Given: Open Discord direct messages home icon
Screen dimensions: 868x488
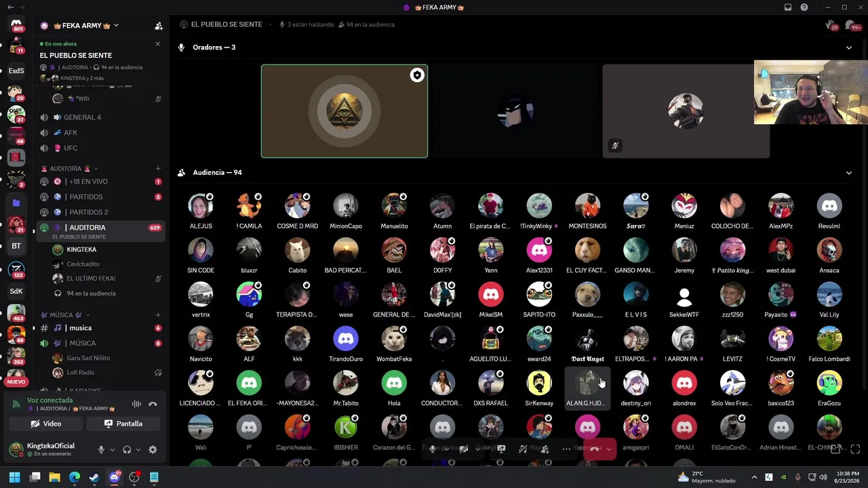Looking at the screenshot, I should coord(16,25).
